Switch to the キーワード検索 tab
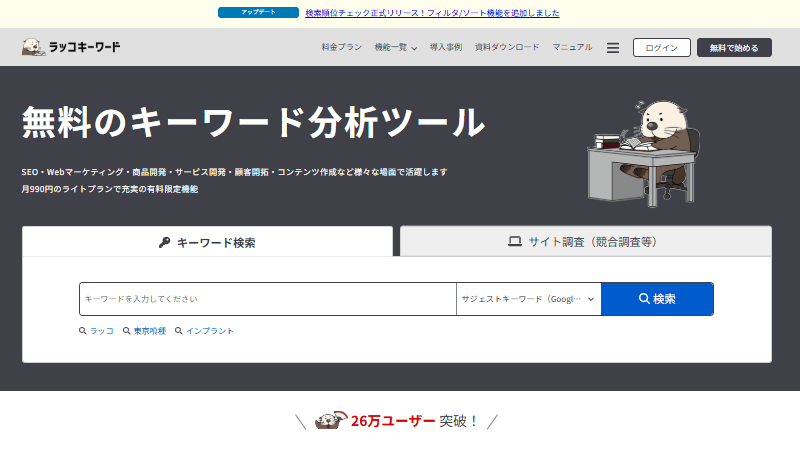800x450 pixels. 208,241
